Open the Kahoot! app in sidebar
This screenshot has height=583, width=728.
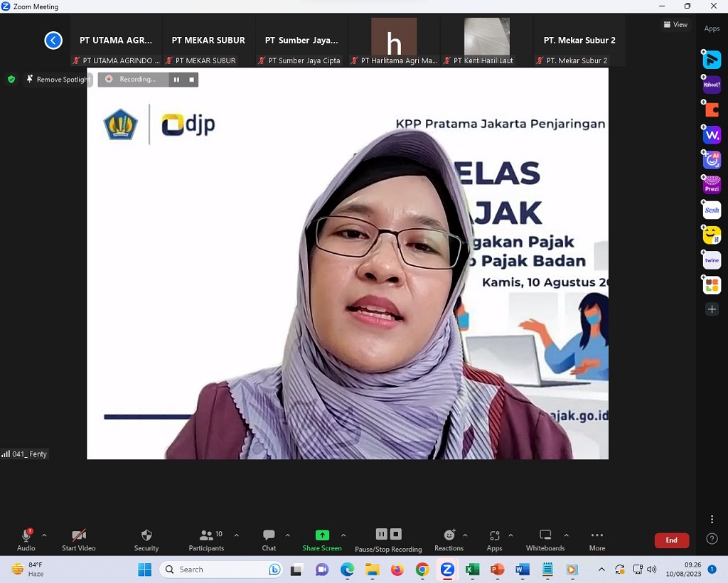(x=712, y=85)
